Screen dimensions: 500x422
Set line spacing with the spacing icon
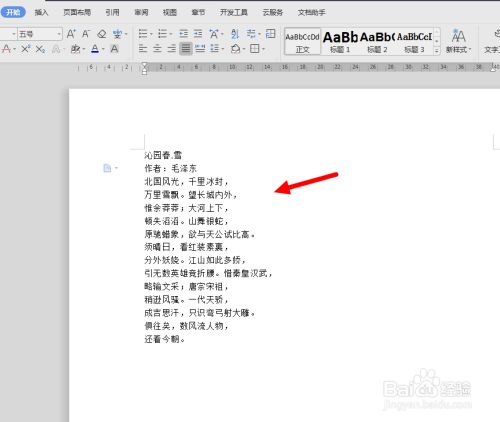pos(214,49)
